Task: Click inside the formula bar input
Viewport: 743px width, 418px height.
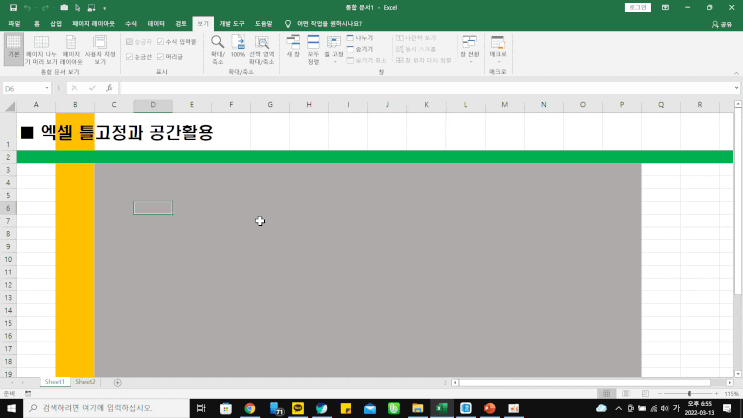Action: (x=426, y=88)
